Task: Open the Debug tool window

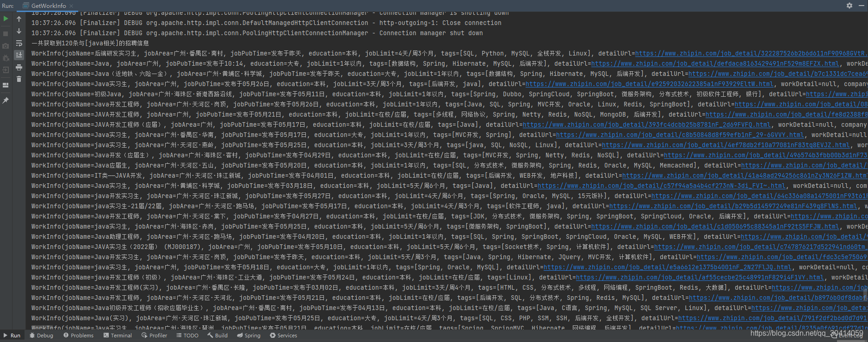Action: click(x=41, y=336)
